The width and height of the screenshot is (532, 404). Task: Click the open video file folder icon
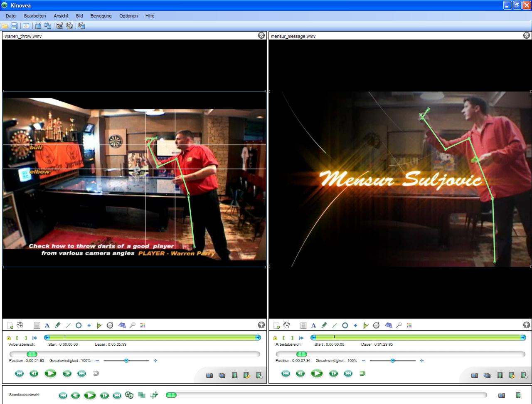pos(5,26)
